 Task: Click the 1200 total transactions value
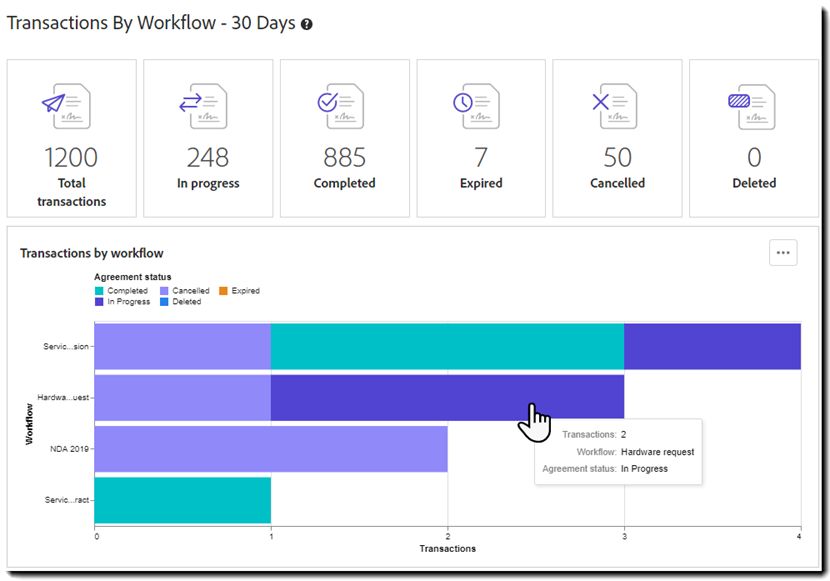point(71,157)
